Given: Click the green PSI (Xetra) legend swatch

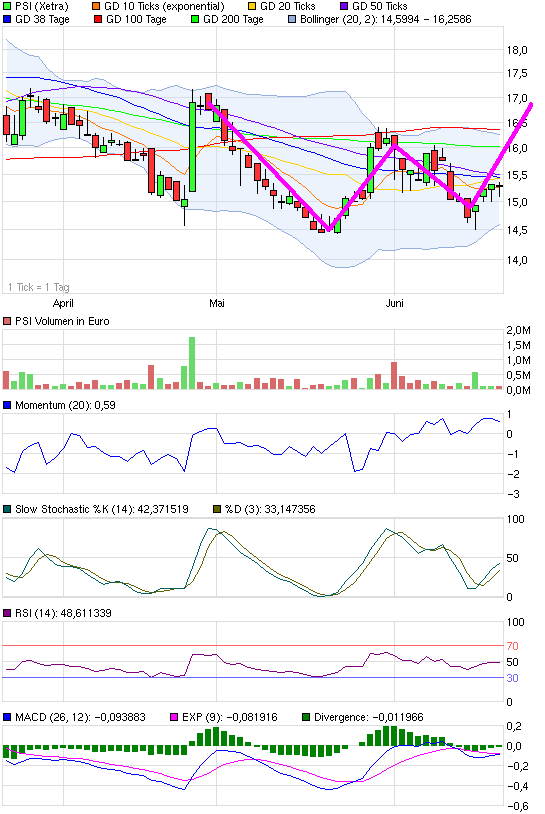Looking at the screenshot, I should [7, 7].
